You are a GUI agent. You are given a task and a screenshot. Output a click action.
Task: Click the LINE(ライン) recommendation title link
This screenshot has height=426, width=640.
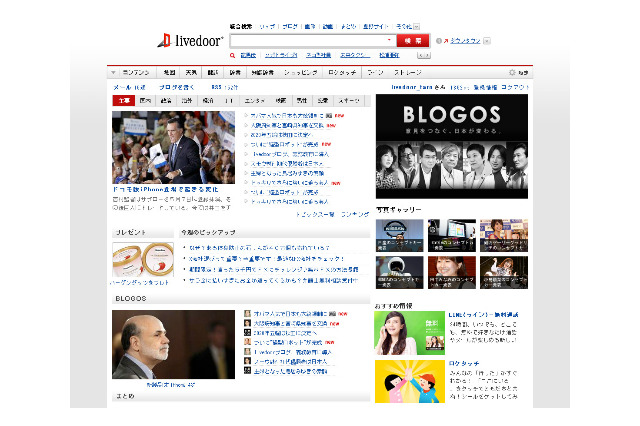[483, 315]
